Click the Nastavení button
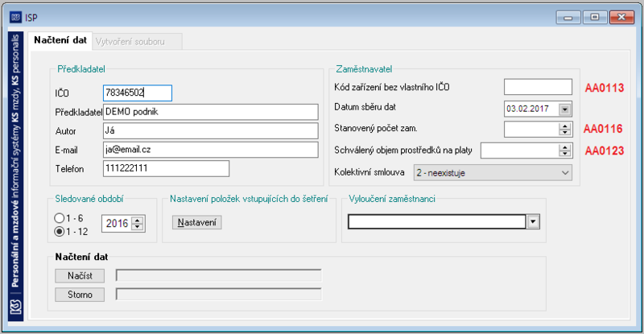644x334 pixels. click(x=196, y=222)
